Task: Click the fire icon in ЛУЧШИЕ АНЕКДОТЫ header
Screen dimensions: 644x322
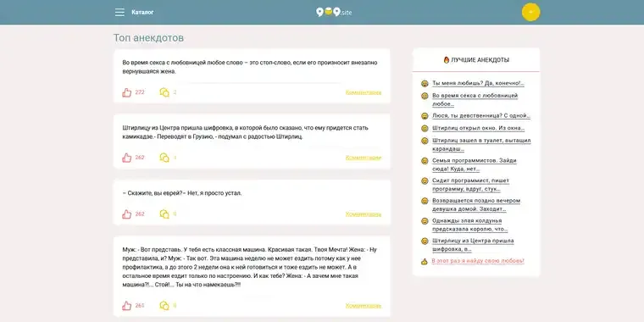Action: (x=447, y=60)
